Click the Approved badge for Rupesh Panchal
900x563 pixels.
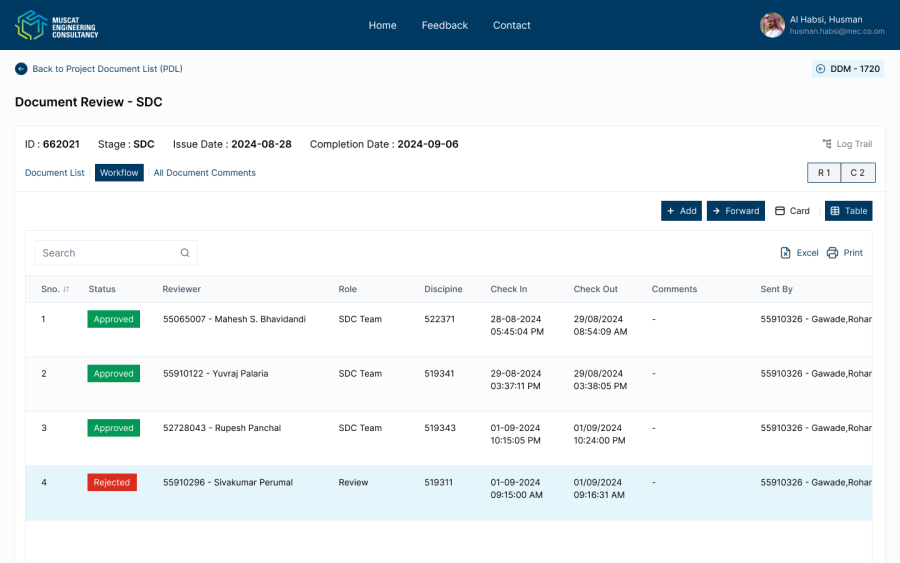[x=114, y=428]
